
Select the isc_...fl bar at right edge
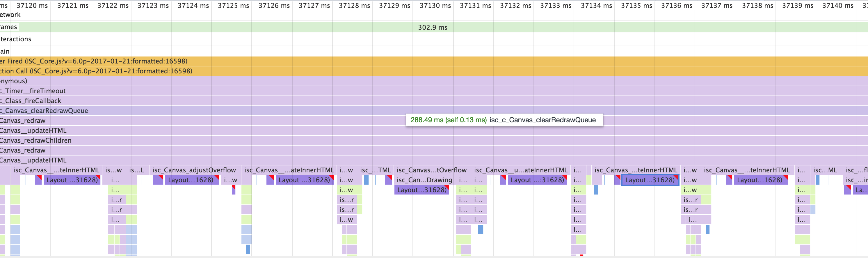(x=855, y=170)
